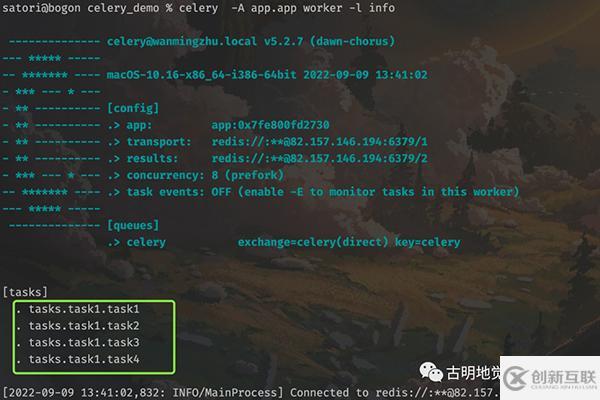
Task: Click the task events: OFF text
Action: [x=179, y=192]
